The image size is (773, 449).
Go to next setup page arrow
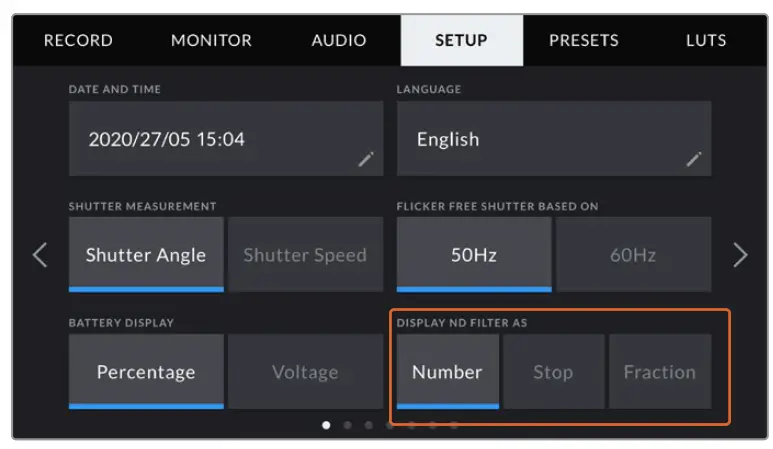coord(740,255)
